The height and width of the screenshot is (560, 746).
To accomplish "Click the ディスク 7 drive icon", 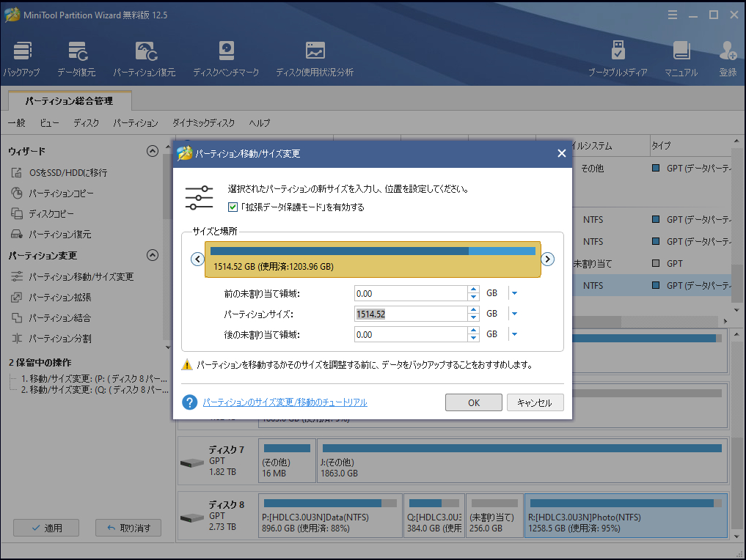I will click(191, 462).
